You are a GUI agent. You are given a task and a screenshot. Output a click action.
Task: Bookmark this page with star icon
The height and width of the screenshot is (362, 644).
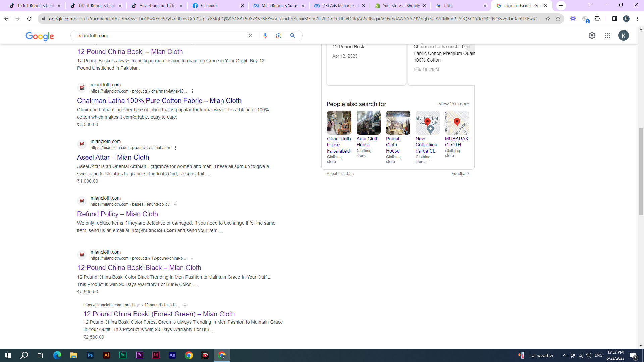(x=558, y=19)
